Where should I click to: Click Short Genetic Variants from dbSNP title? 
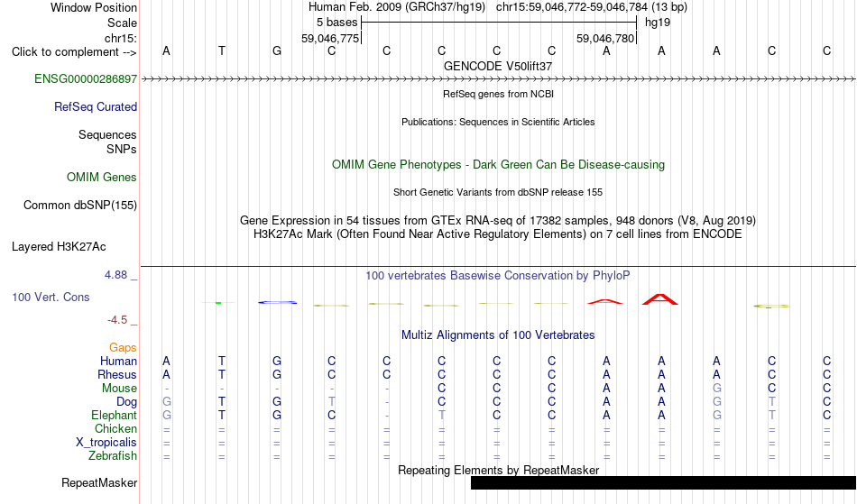click(498, 192)
